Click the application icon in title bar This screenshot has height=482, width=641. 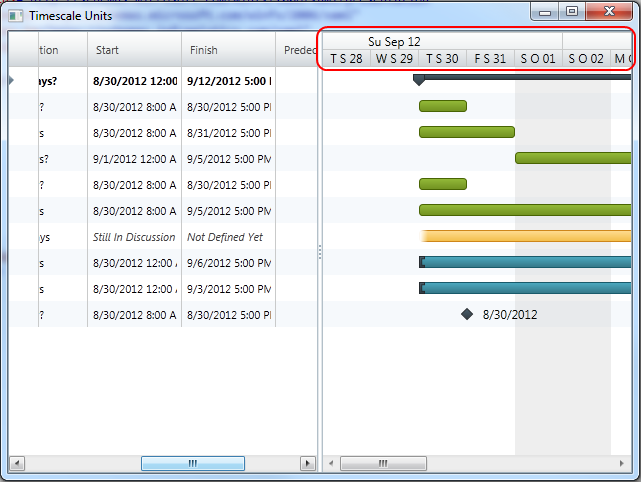coord(15,16)
